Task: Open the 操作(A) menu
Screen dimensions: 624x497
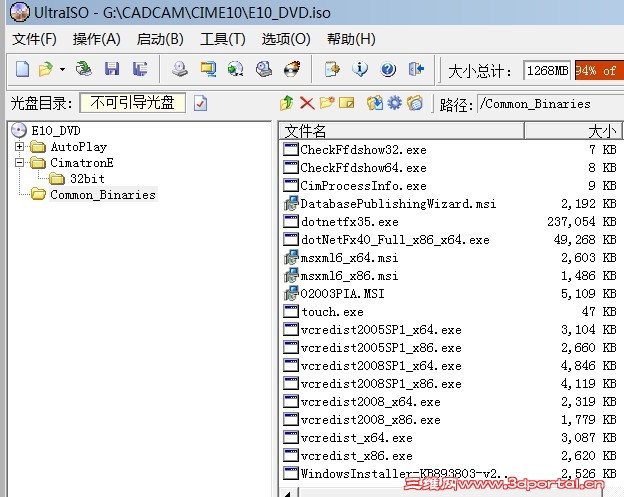Action: point(96,39)
